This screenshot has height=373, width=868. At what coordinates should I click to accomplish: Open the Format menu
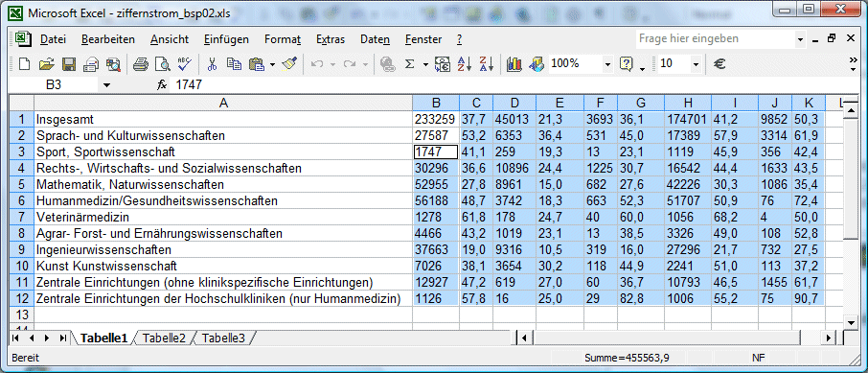point(283,39)
